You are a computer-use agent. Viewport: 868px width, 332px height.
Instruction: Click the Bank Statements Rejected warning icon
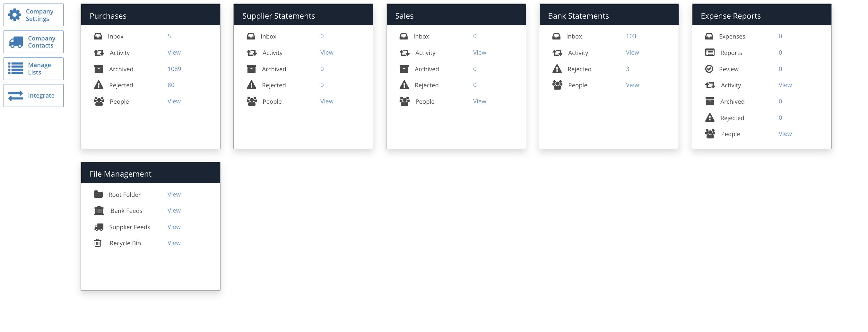pos(557,69)
